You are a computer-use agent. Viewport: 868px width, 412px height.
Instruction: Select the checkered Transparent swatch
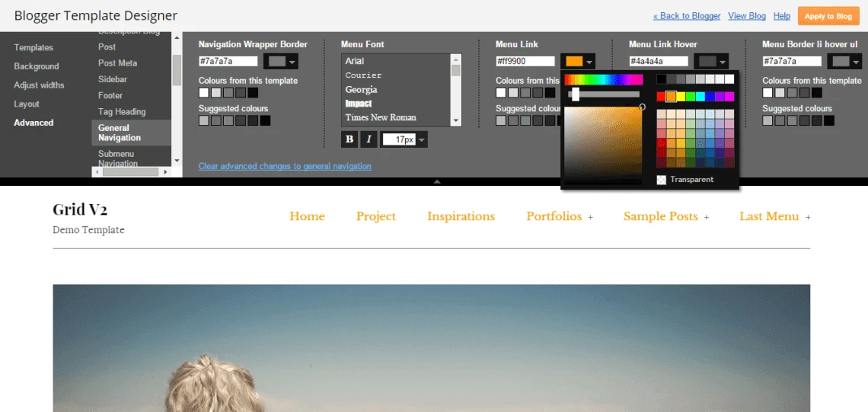[661, 180]
